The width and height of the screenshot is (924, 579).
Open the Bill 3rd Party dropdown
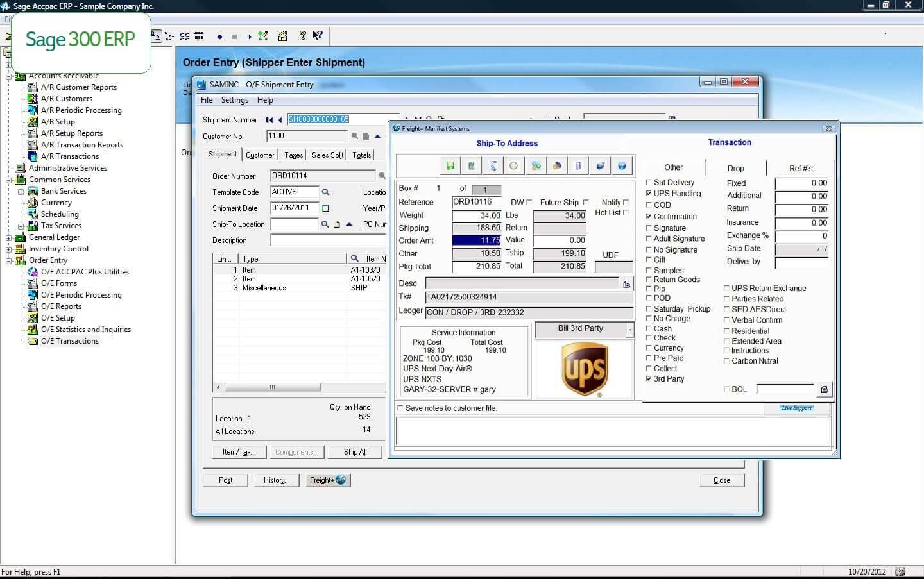[630, 329]
